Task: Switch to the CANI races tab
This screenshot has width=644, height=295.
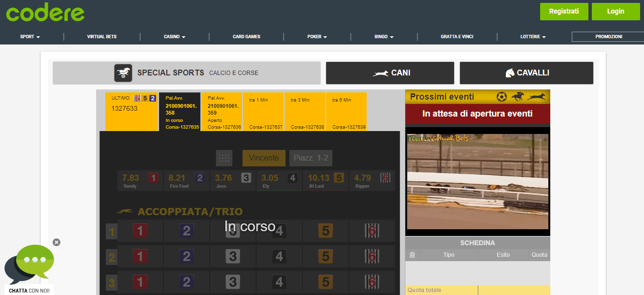Action: coord(390,73)
